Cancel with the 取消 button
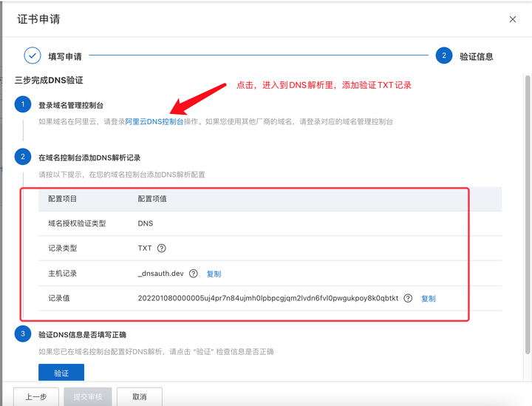 coord(140,396)
